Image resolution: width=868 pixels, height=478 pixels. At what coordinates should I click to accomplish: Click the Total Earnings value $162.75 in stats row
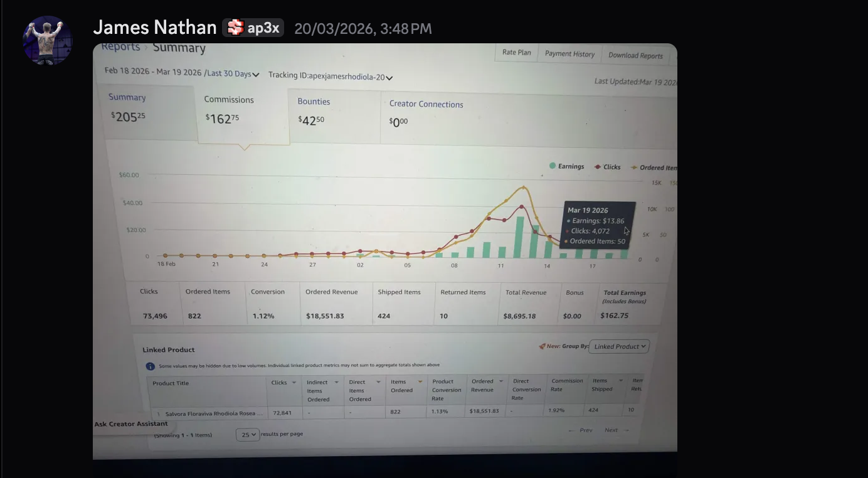(614, 316)
